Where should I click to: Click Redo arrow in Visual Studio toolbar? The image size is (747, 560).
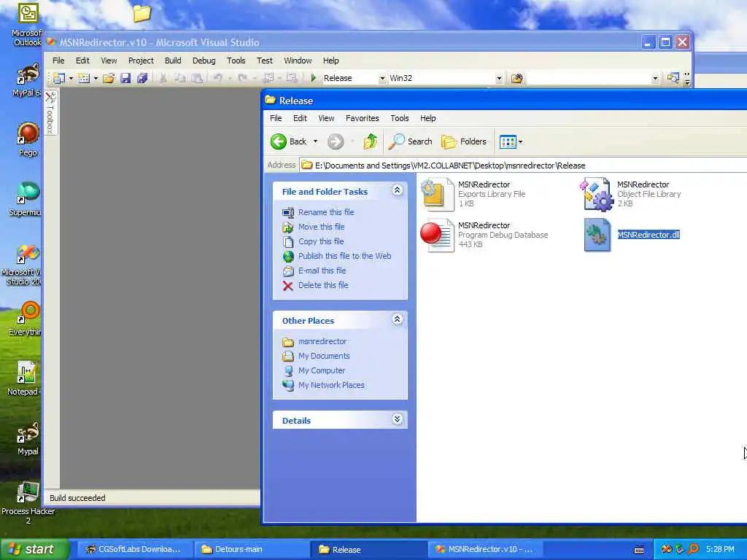pyautogui.click(x=242, y=77)
